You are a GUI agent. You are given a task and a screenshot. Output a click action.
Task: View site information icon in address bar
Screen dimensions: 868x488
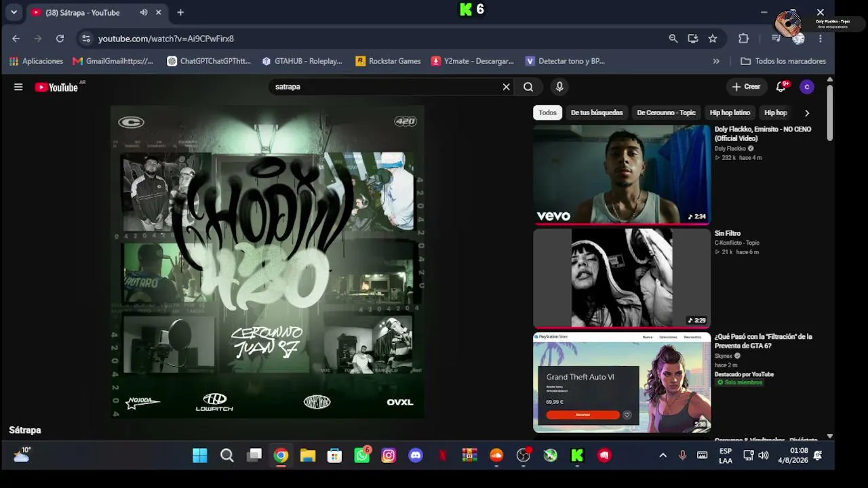[86, 39]
